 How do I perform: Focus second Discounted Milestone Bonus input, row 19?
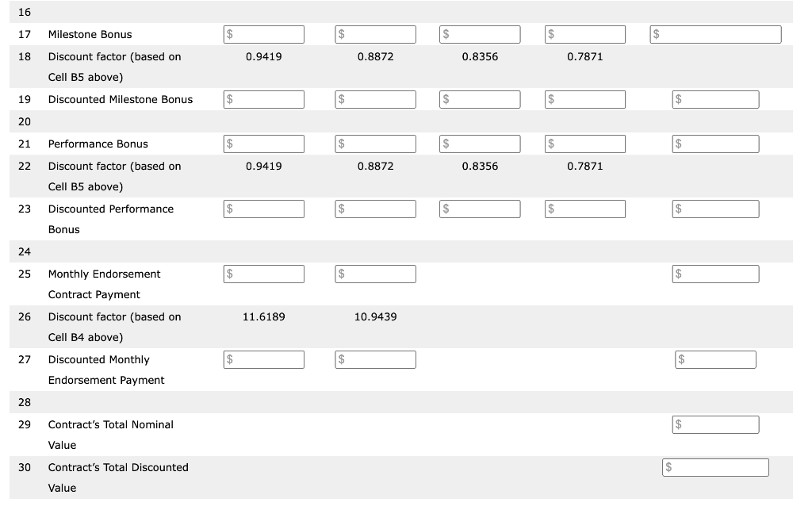pyautogui.click(x=375, y=99)
